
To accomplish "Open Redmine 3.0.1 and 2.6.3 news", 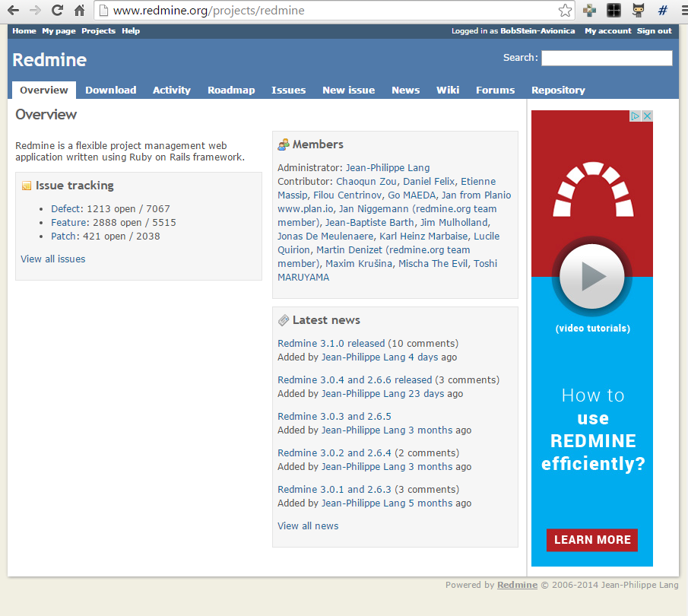I will [334, 489].
